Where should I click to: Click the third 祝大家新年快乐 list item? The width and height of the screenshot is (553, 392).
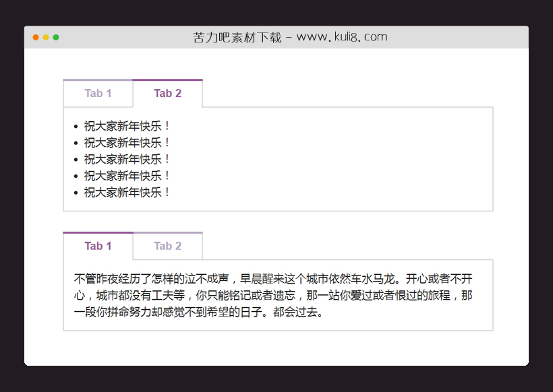125,160
